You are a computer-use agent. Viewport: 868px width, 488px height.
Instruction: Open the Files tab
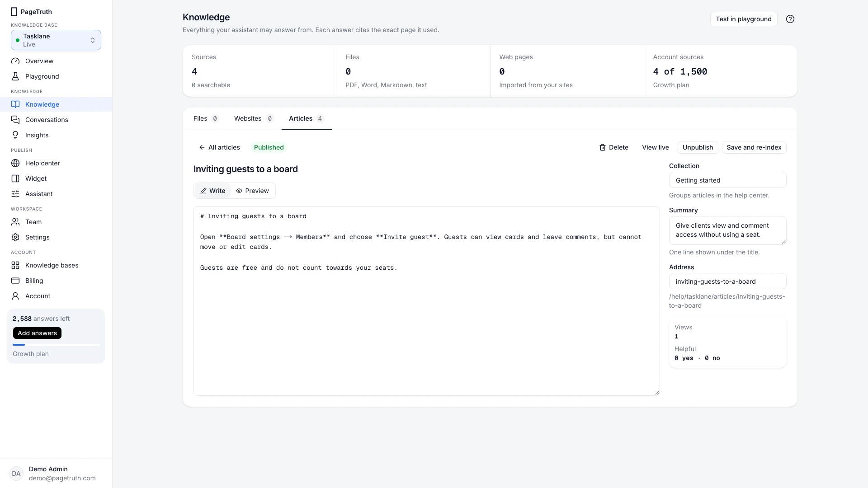pos(206,118)
